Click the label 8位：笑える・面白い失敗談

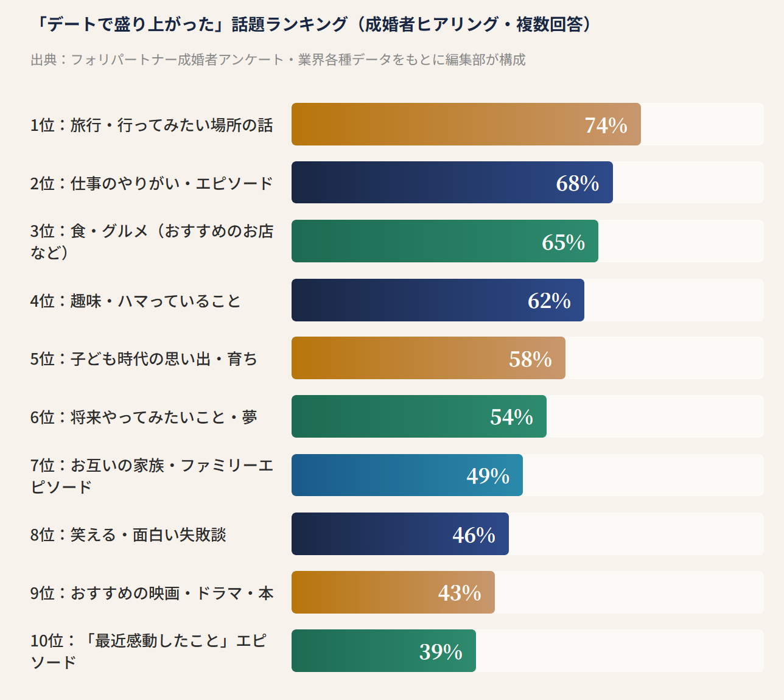coord(128,534)
